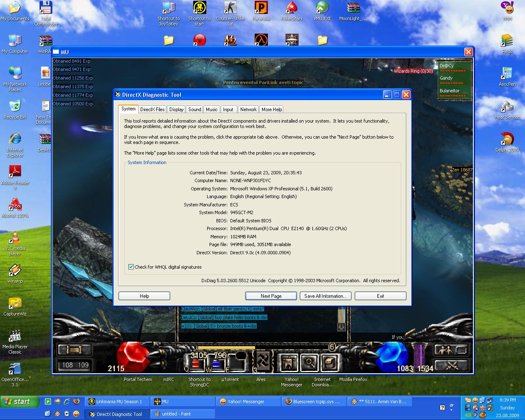Switch to the Sound tab
Image resolution: width=525 pixels, height=420 pixels.
coord(195,110)
